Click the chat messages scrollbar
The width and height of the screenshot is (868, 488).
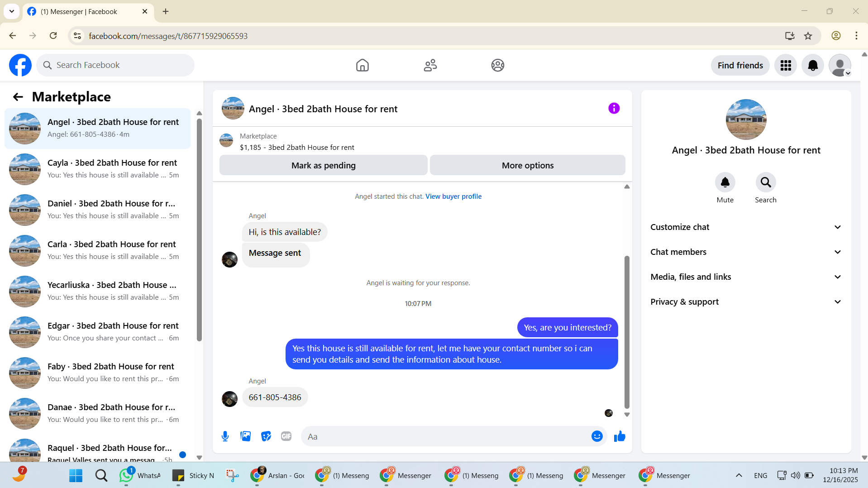627,332
